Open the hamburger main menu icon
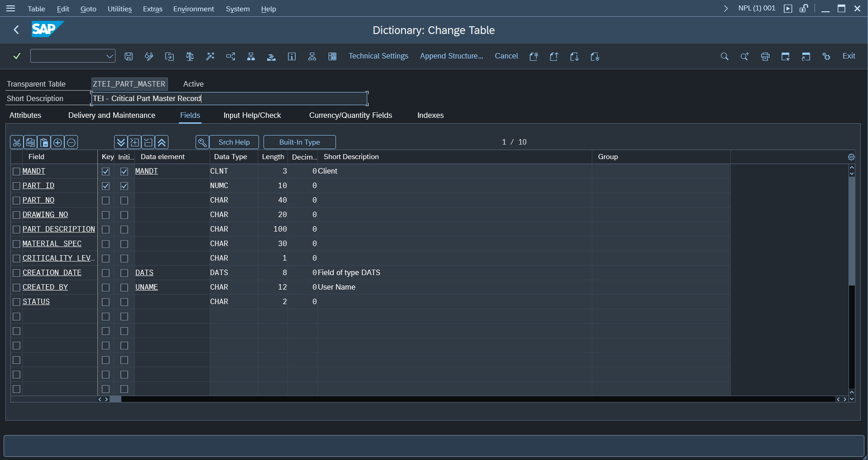Viewport: 868px width, 460px height. [11, 9]
